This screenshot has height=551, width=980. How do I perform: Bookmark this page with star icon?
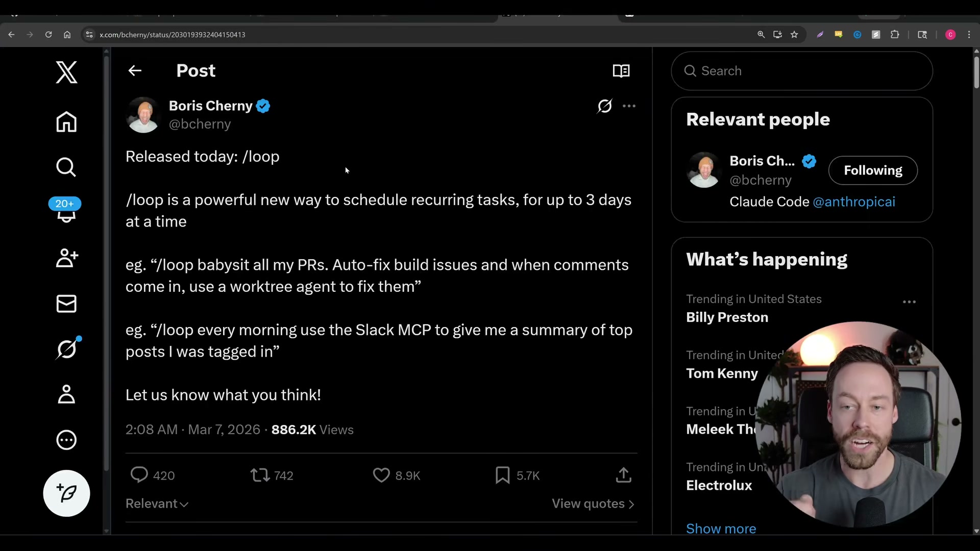[794, 35]
